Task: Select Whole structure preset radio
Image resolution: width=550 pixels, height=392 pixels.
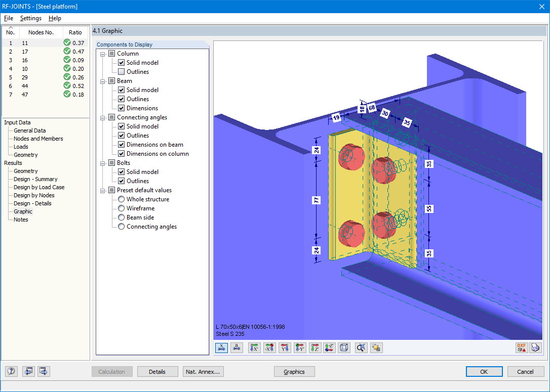Action: pos(122,199)
